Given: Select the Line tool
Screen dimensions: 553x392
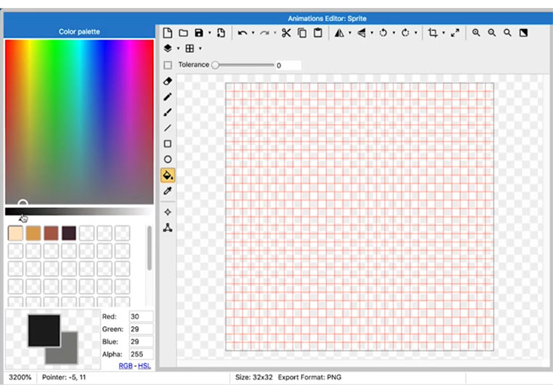Looking at the screenshot, I should tap(168, 128).
